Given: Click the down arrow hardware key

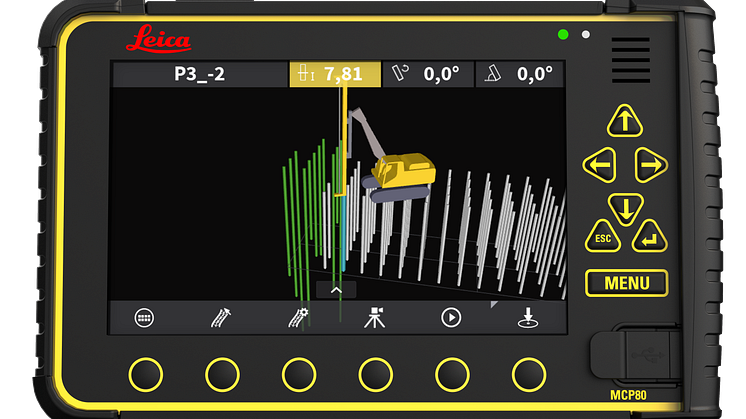Looking at the screenshot, I should point(626,209).
